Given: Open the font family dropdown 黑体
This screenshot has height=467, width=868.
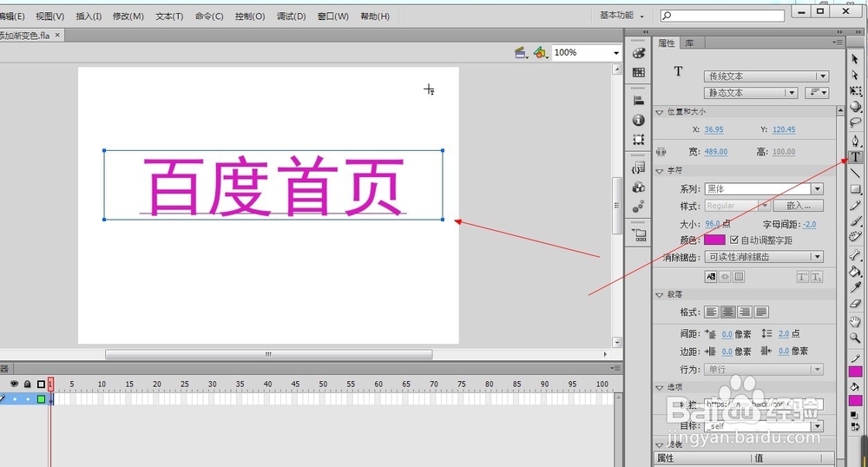Looking at the screenshot, I should (x=764, y=188).
